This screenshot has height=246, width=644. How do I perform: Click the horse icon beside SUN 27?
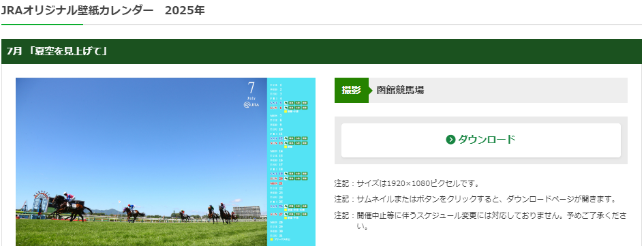point(286,215)
